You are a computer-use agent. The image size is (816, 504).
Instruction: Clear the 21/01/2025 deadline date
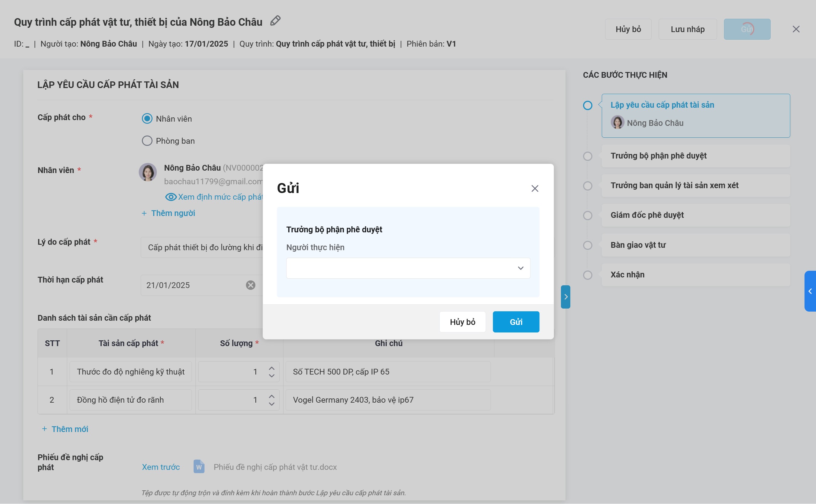[x=250, y=285]
